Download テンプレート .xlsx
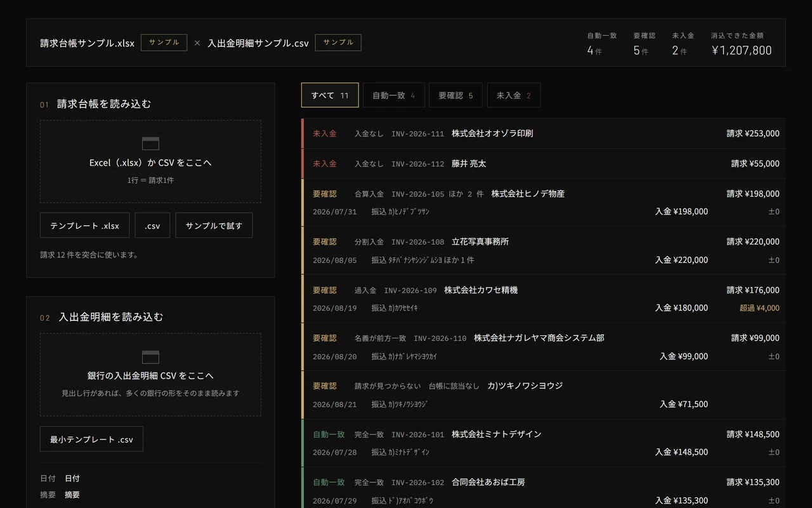The height and width of the screenshot is (508, 812). pos(84,225)
